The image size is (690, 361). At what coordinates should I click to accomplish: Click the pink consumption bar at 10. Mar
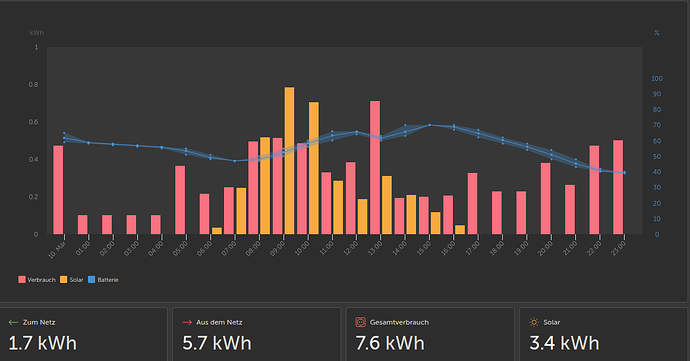tap(58, 190)
